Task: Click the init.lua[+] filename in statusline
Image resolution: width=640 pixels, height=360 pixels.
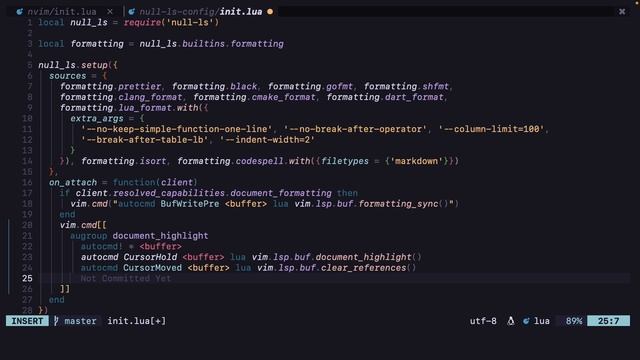Action: coord(137,321)
